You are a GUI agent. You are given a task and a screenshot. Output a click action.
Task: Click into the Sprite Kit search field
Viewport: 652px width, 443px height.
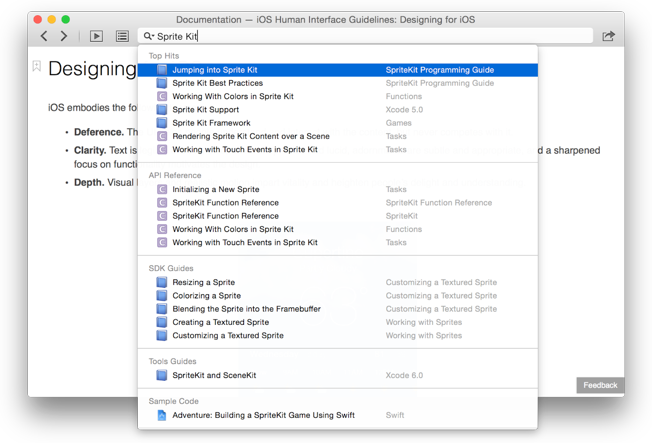tap(365, 36)
